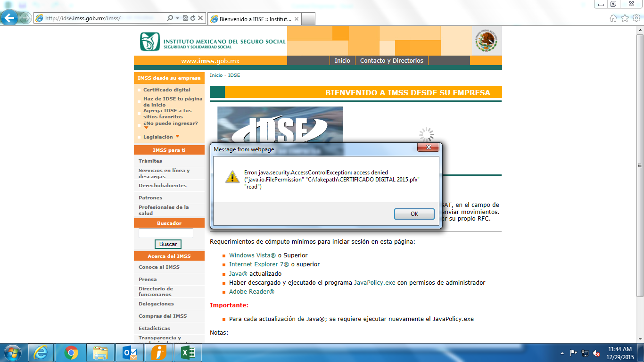
Task: Stop loading with the address bar X icon
Action: (x=200, y=18)
